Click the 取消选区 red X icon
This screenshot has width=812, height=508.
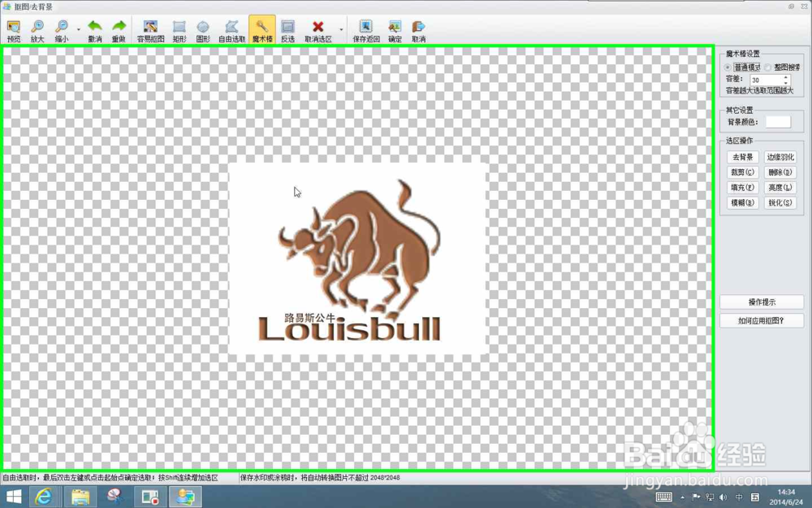coord(318,31)
